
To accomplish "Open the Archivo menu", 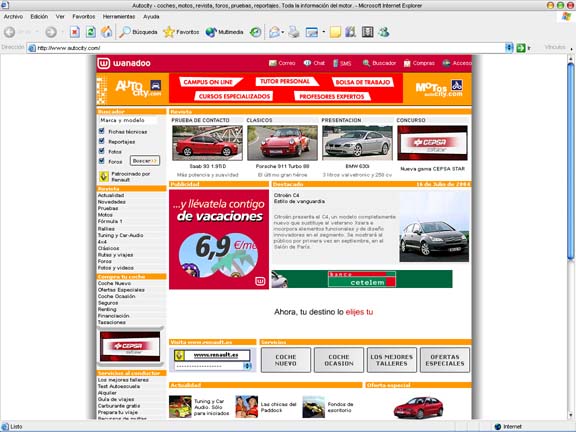I will (x=13, y=17).
